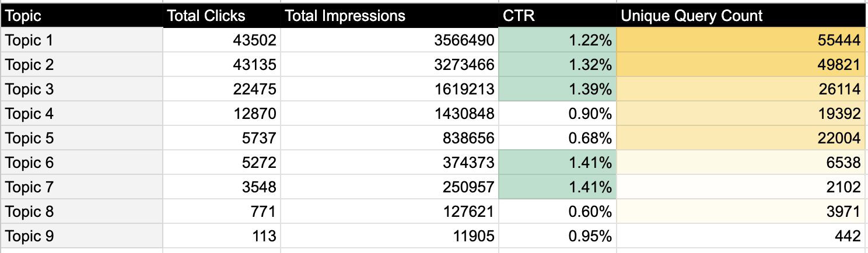Click the 127621 impressions cell
Viewport: 868px width, 253px height.
(x=390, y=212)
